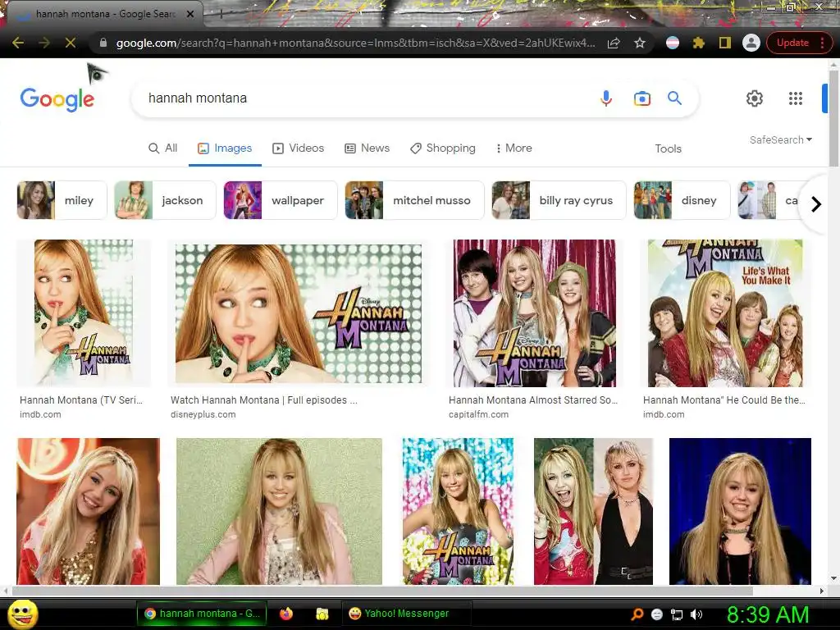Open the Shopping tab

point(443,148)
